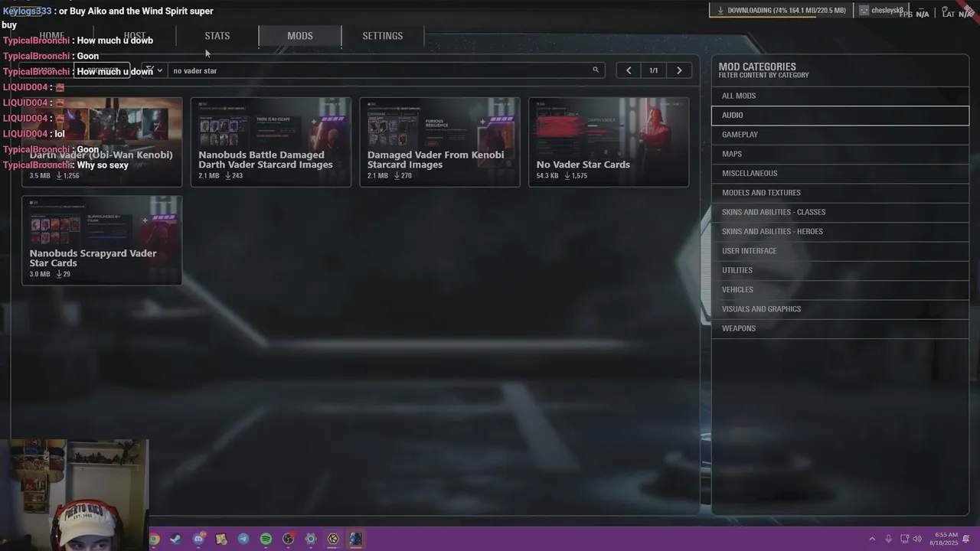Click the 1,575 download count
The image size is (980, 551).
[576, 176]
